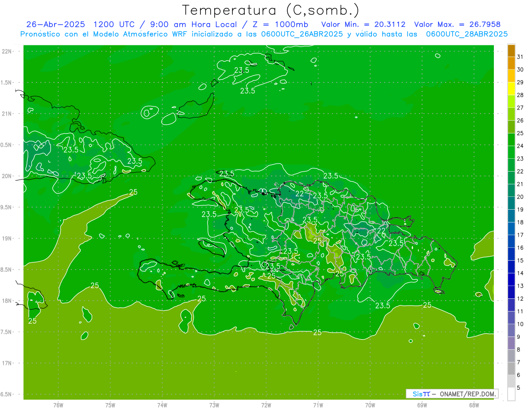Click the 20N latitude label
The height and width of the screenshot is (411, 532).
[x=6, y=176]
